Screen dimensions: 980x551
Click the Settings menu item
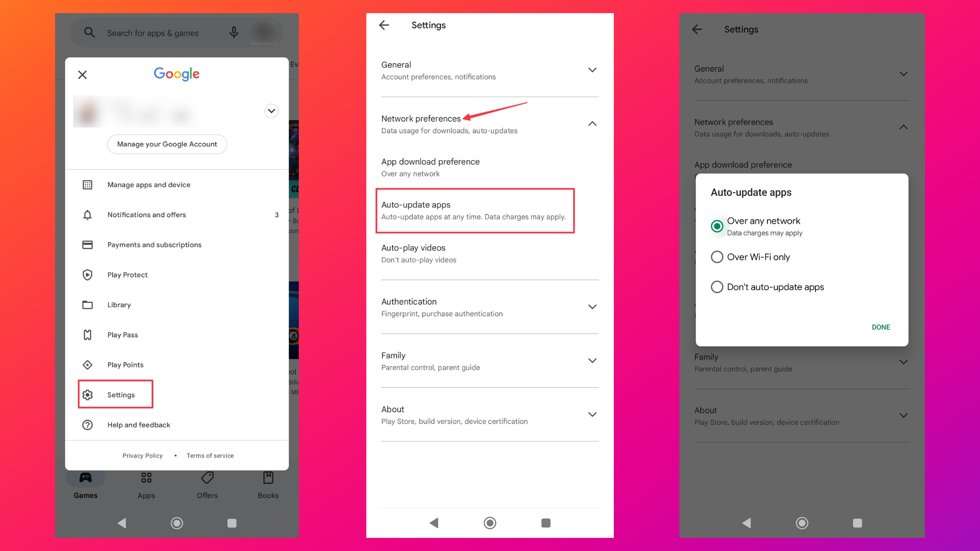click(x=120, y=394)
